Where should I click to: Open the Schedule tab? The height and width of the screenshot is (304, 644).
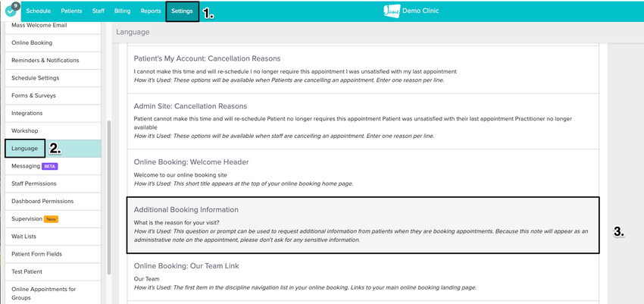coord(39,11)
